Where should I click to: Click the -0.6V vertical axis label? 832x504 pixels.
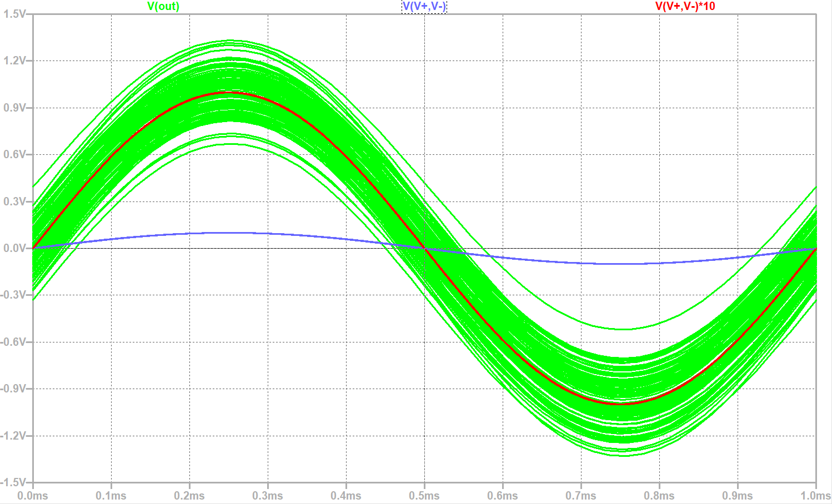[13, 342]
